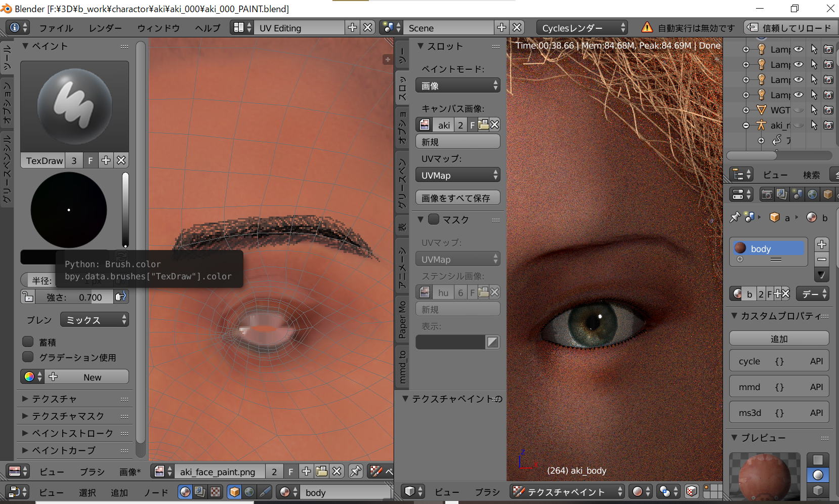Add a new material slot with plus button
Image resolution: width=839 pixels, height=504 pixels.
point(822,244)
